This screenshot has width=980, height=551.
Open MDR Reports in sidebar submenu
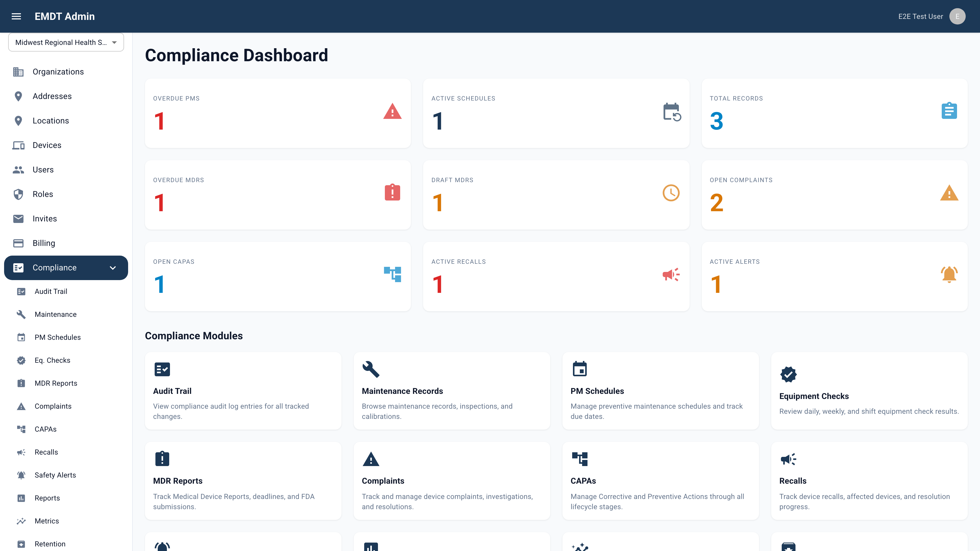(x=66, y=383)
